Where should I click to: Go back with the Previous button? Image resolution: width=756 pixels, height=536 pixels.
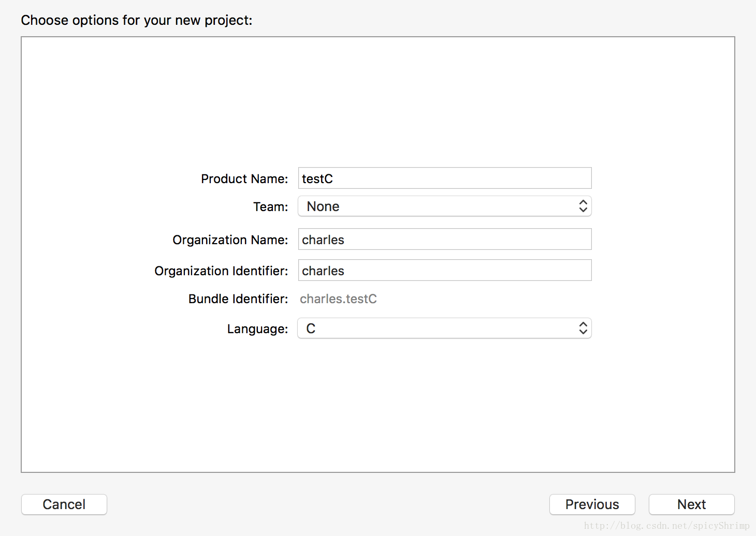[592, 504]
